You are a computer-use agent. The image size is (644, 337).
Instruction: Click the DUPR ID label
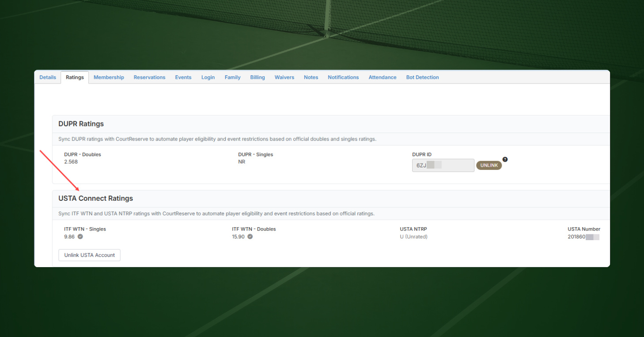(422, 154)
